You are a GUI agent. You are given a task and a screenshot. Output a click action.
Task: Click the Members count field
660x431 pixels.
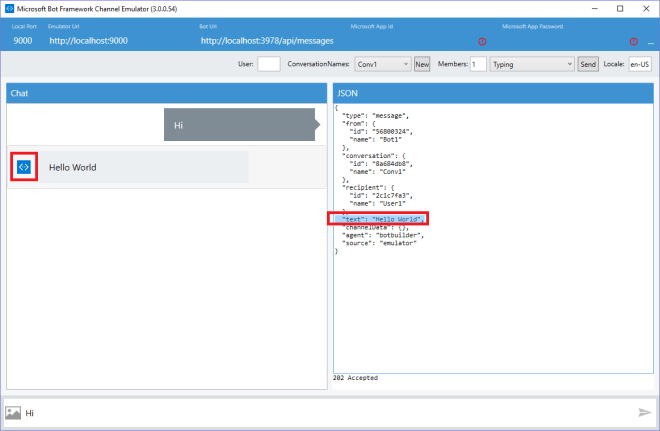[x=478, y=64]
